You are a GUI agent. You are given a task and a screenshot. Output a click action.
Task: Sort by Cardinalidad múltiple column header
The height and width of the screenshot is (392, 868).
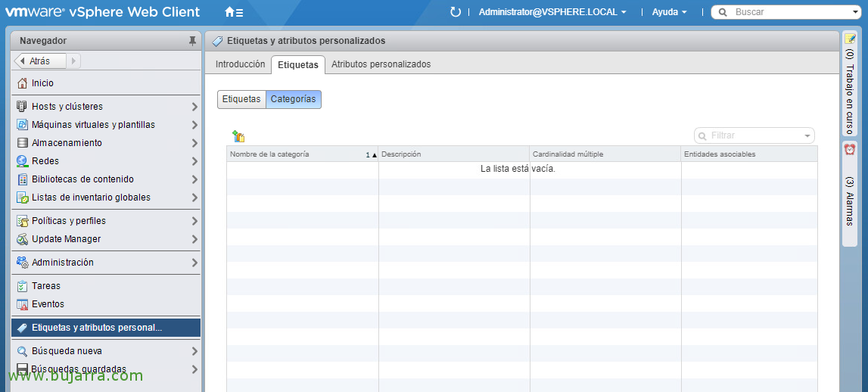pyautogui.click(x=605, y=154)
